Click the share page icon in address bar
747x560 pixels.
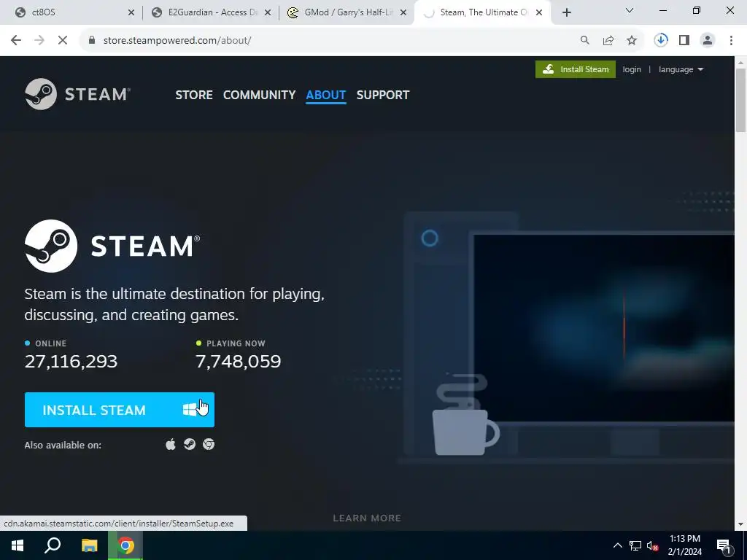[x=608, y=41]
